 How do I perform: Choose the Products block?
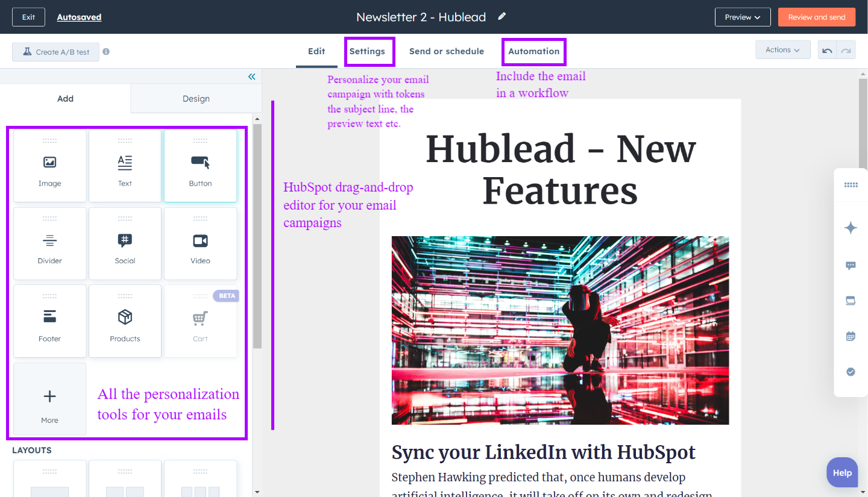(x=125, y=321)
